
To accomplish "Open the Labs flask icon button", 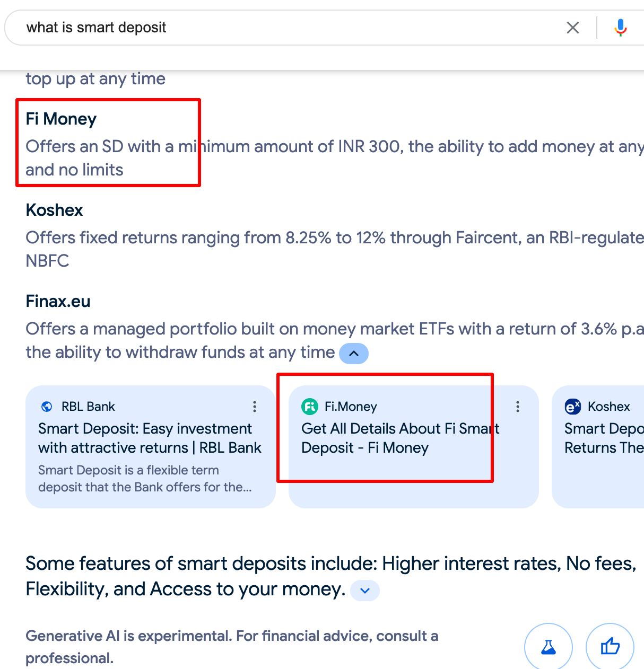I will [x=549, y=647].
